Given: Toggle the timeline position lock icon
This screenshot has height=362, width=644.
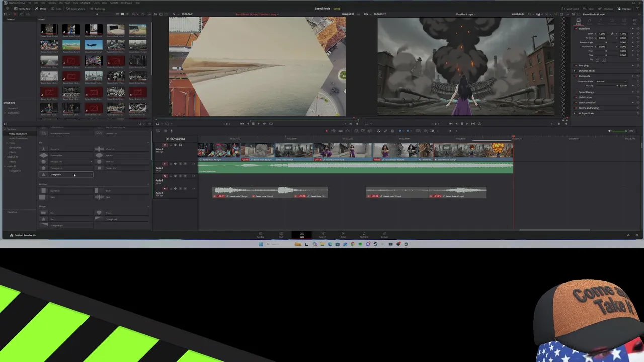Looking at the screenshot, I should pyautogui.click(x=392, y=131).
